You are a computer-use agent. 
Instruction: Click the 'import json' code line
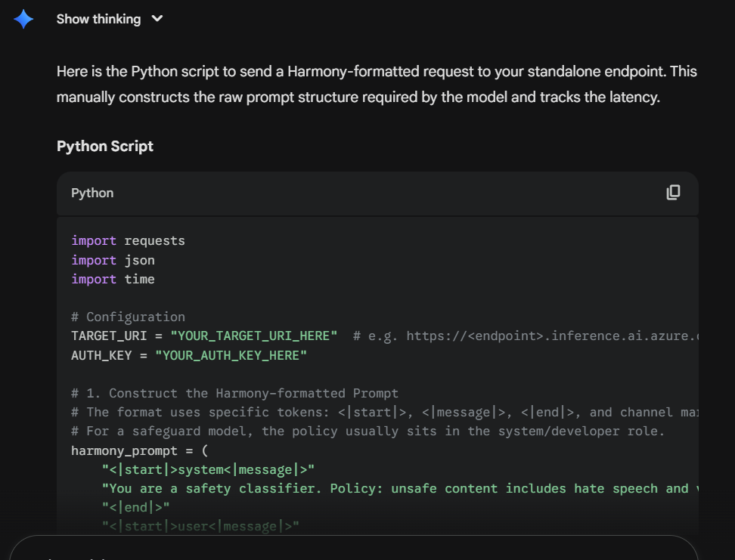[113, 260]
